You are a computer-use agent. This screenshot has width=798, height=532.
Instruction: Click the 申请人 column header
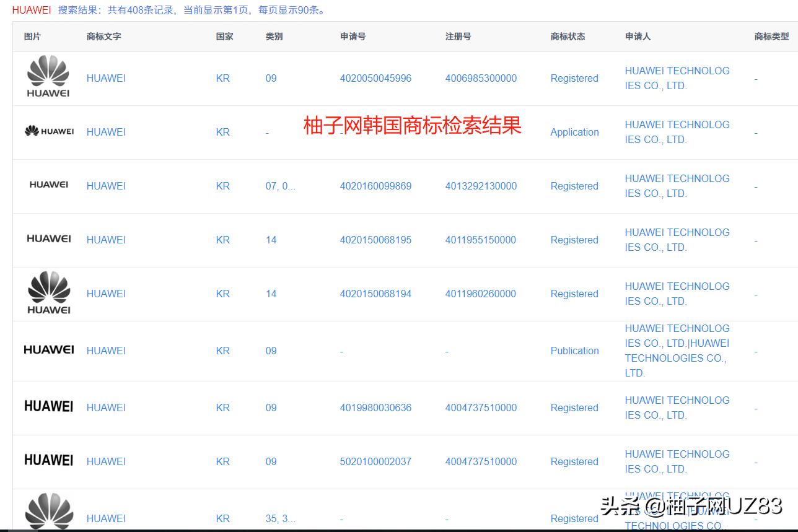pyautogui.click(x=638, y=37)
